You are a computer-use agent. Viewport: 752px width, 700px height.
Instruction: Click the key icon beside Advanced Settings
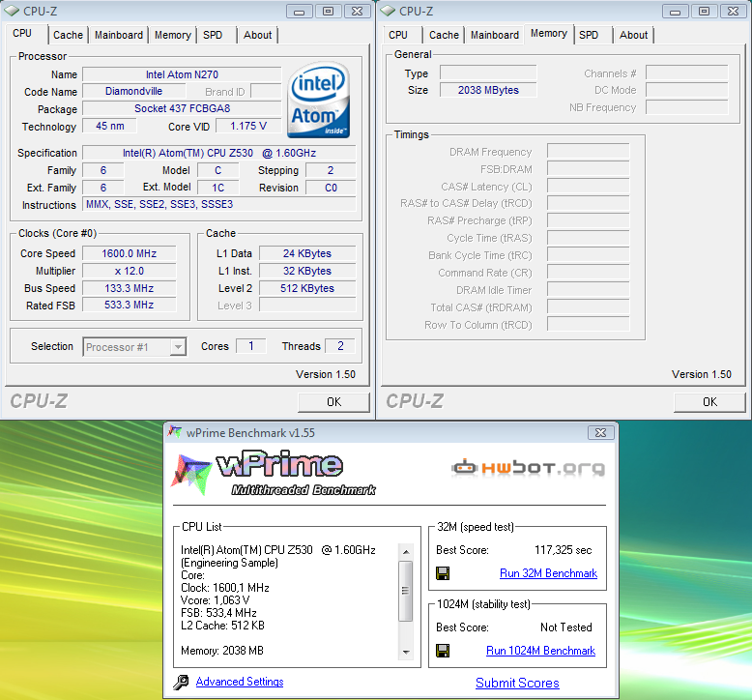tap(181, 683)
